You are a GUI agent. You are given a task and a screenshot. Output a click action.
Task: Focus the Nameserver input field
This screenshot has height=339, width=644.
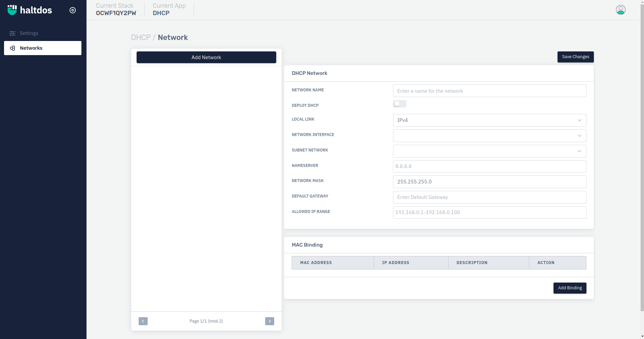490,166
